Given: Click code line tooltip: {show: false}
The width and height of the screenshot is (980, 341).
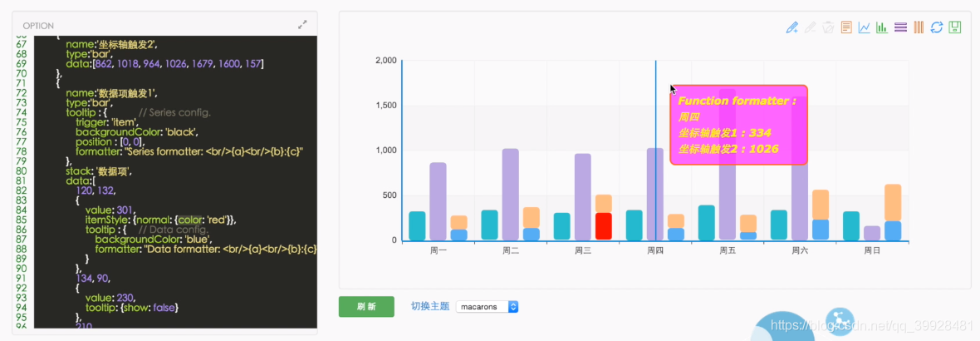Looking at the screenshot, I should pos(133,307).
